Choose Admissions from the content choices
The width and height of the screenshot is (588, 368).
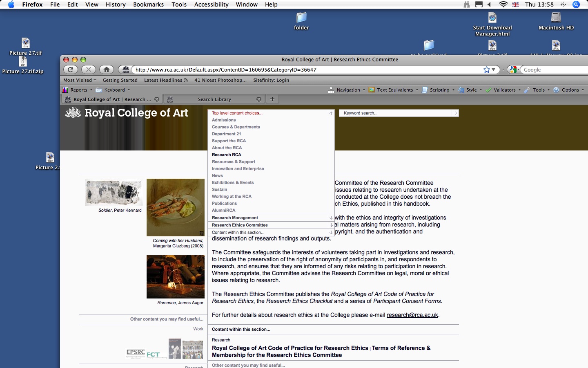point(224,120)
